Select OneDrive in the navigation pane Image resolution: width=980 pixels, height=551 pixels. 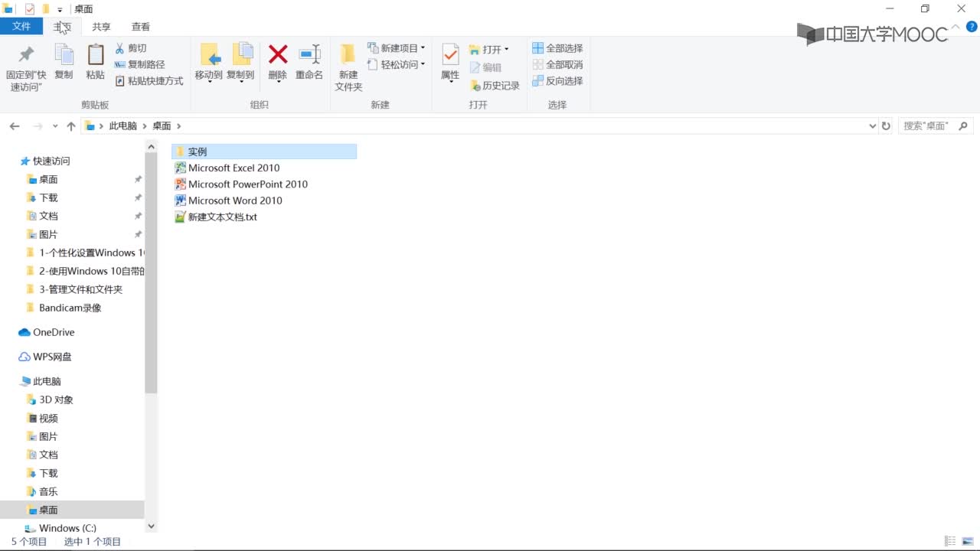[54, 332]
